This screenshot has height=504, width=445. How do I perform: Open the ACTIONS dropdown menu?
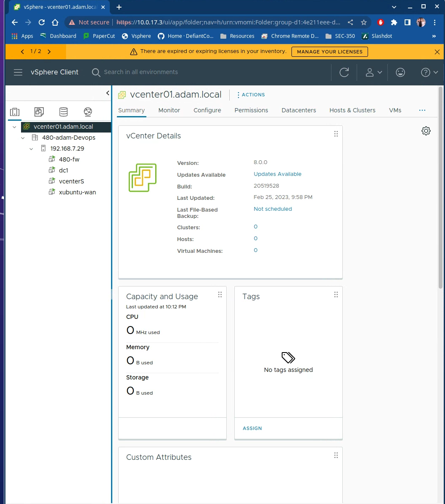251,95
